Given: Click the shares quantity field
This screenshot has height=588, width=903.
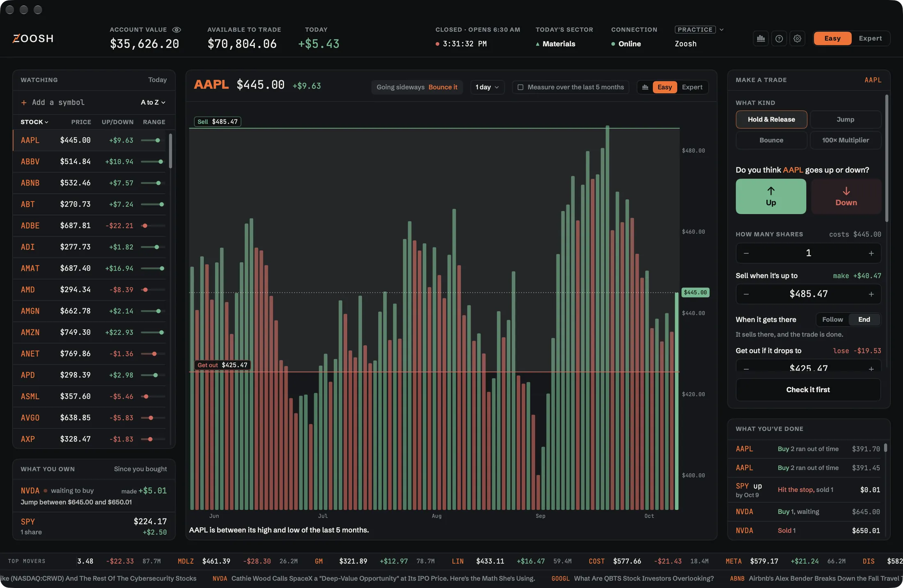Looking at the screenshot, I should pyautogui.click(x=808, y=253).
